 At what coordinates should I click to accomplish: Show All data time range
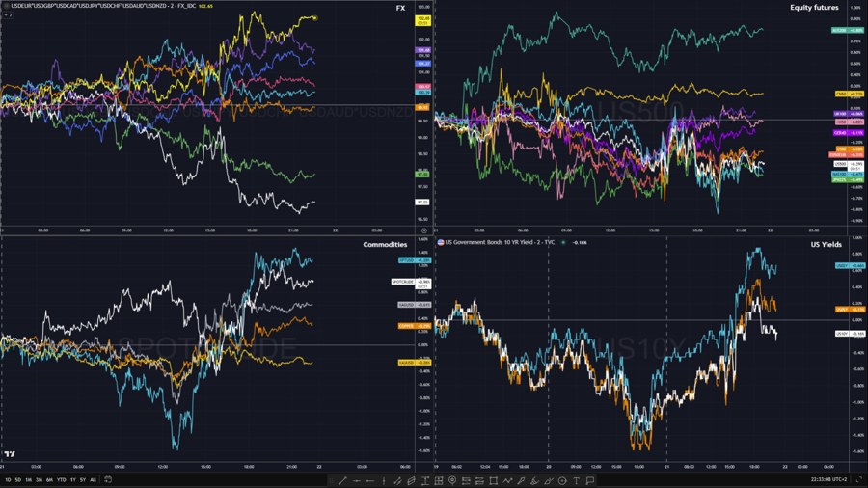coord(93,479)
